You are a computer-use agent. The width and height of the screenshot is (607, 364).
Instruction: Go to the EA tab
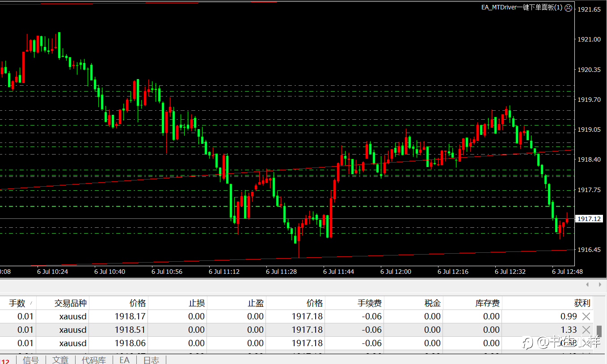click(124, 360)
